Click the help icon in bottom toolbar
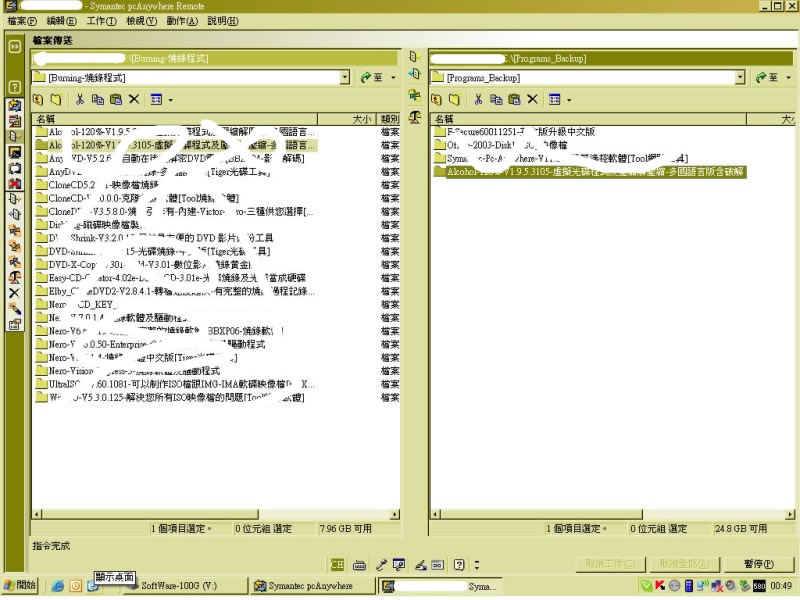 (x=459, y=565)
